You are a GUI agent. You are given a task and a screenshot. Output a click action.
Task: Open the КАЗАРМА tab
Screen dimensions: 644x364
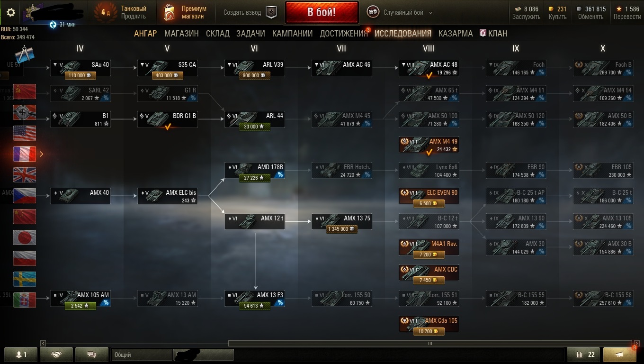(x=456, y=33)
